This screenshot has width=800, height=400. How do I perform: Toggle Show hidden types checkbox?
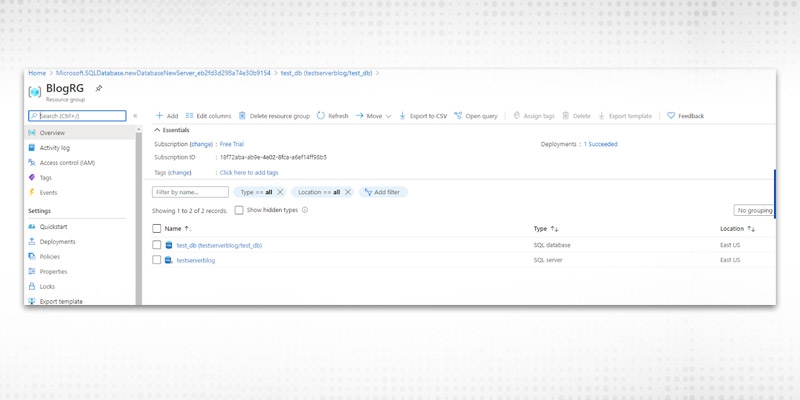pyautogui.click(x=239, y=210)
